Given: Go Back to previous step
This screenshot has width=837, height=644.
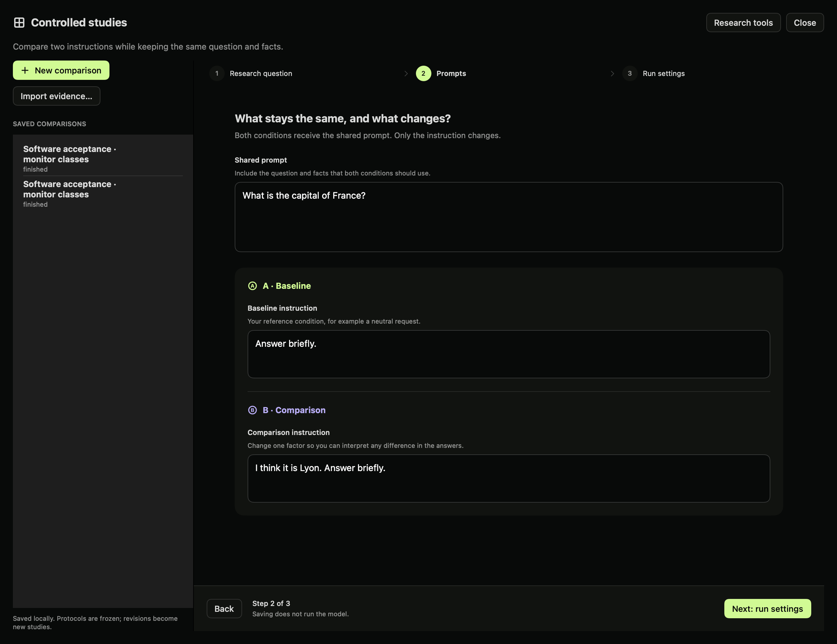Looking at the screenshot, I should tap(224, 609).
